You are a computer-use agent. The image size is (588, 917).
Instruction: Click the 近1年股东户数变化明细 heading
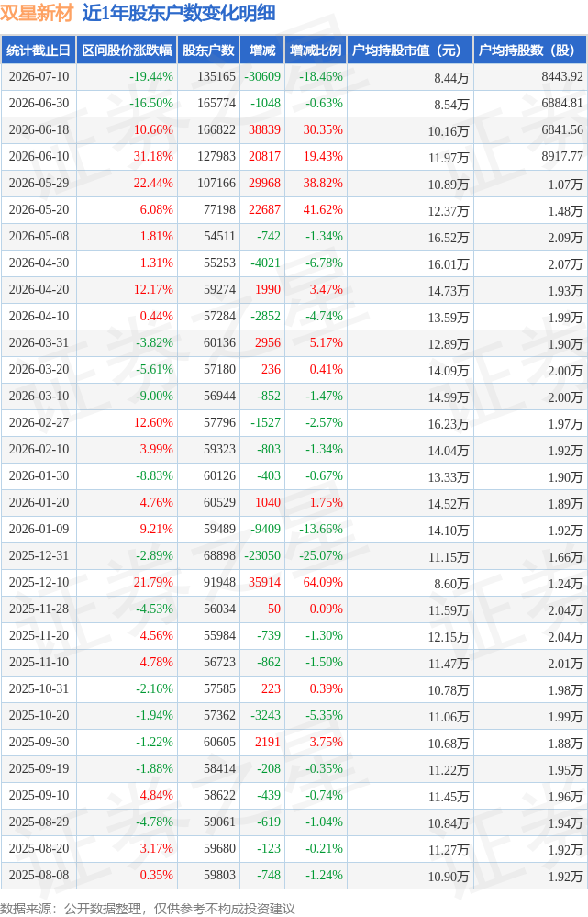coord(179,13)
